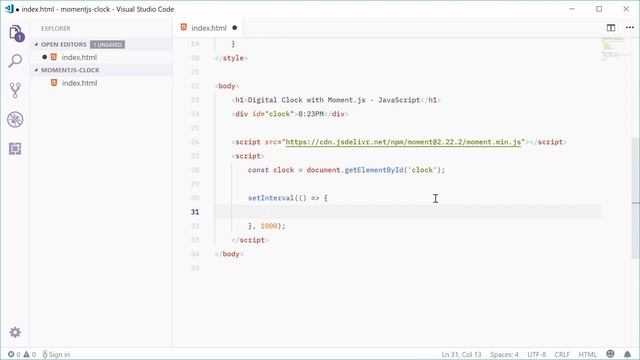Viewport: 640px width, 360px height.
Task: Maximize the Visual Studio Code window
Action: tap(599, 9)
